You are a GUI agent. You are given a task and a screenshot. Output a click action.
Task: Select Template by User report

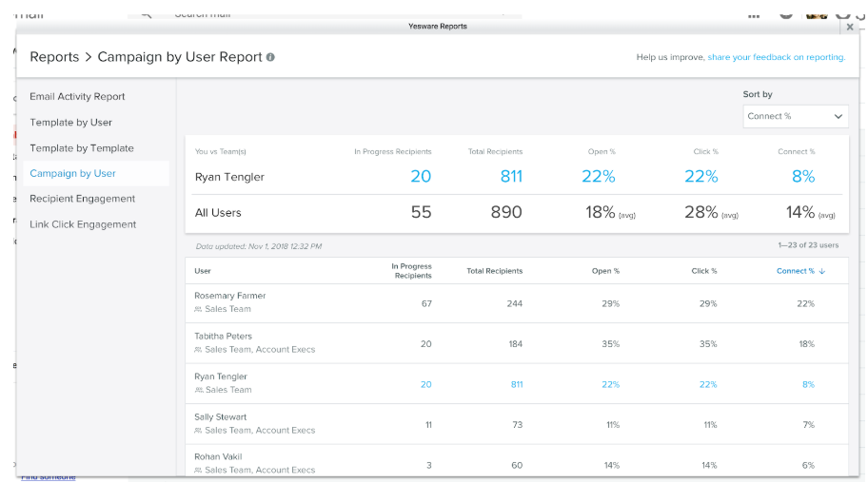tap(70, 123)
